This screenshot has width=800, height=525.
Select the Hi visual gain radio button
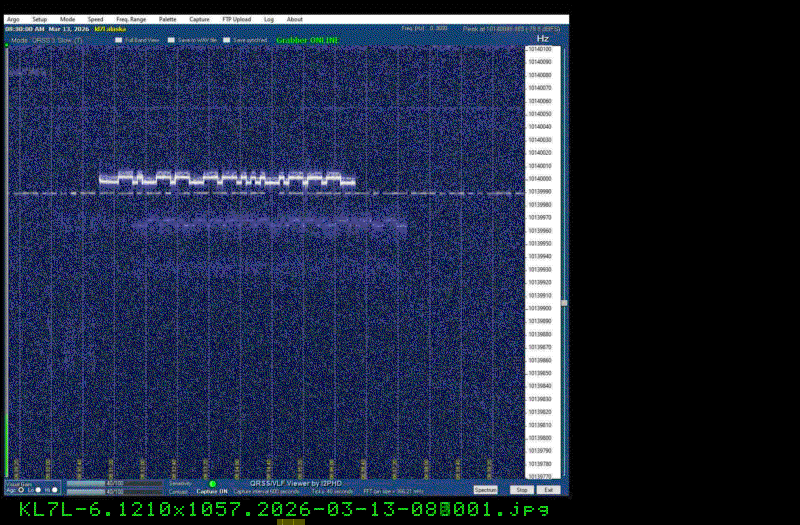pos(55,490)
